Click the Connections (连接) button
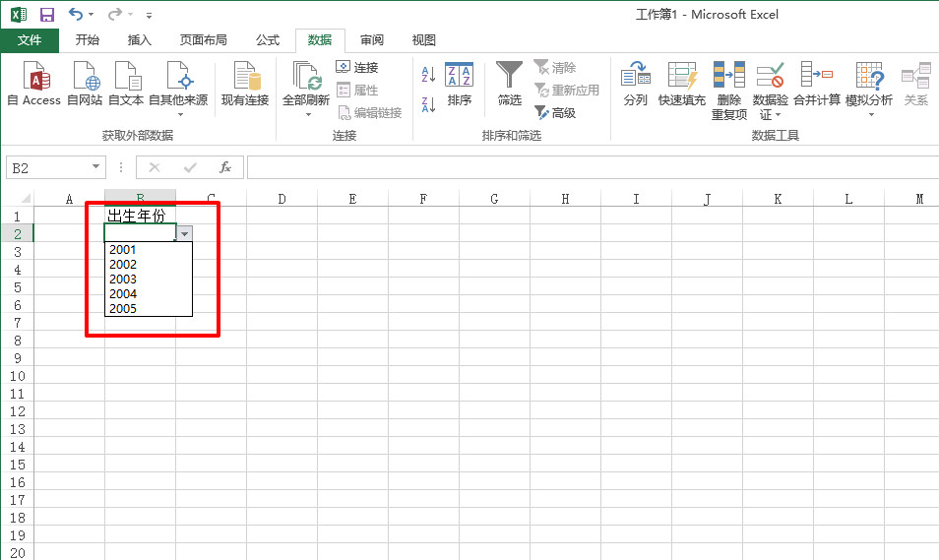The height and width of the screenshot is (560, 939). (357, 68)
